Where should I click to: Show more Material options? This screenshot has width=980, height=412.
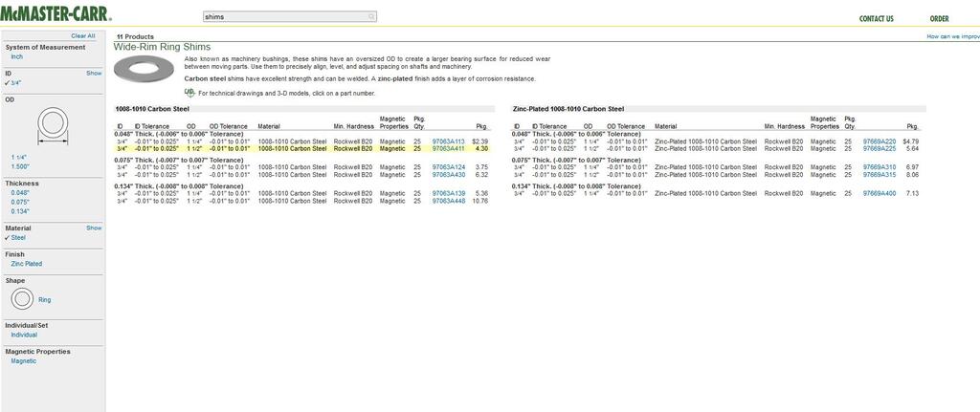pyautogui.click(x=94, y=228)
